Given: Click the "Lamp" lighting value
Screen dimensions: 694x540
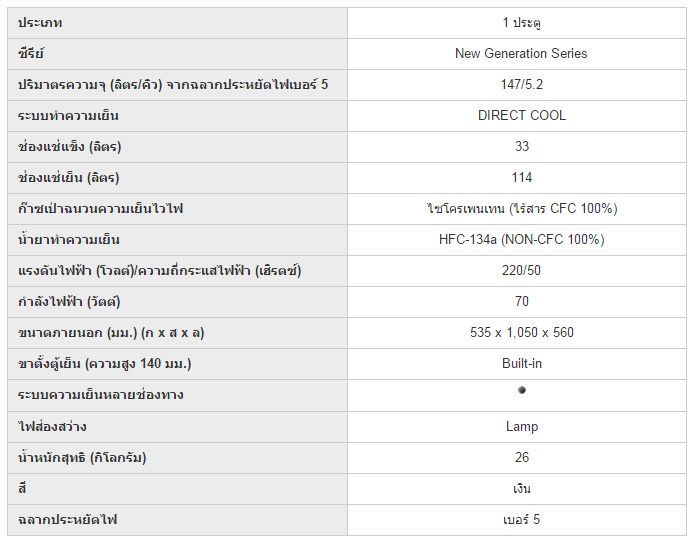Looking at the screenshot, I should pyautogui.click(x=521, y=426).
